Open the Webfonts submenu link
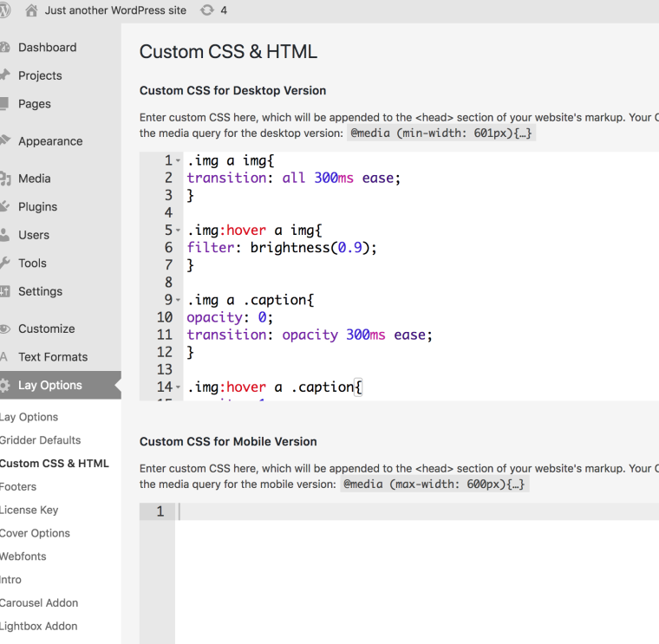The width and height of the screenshot is (659, 644). (x=23, y=556)
